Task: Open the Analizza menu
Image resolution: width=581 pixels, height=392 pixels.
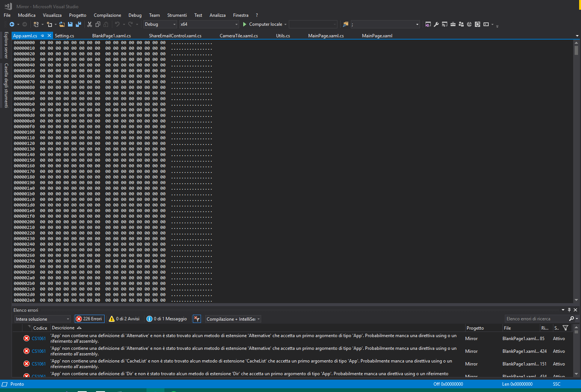Action: 217,15
